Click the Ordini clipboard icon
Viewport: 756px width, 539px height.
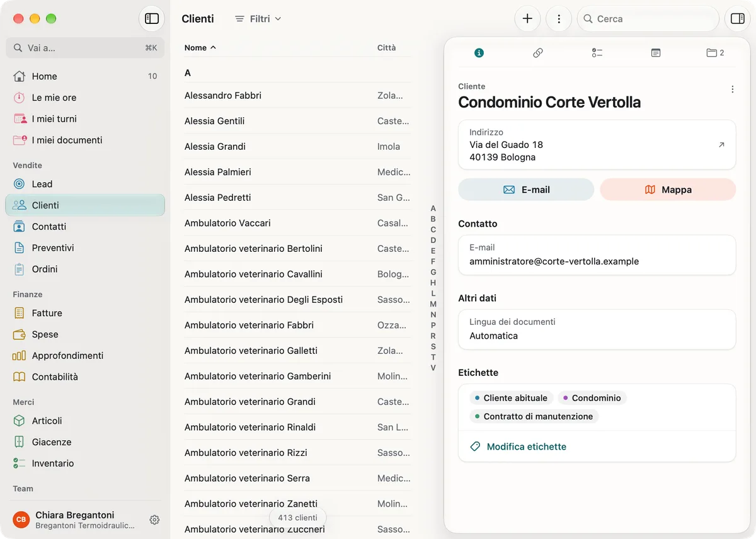click(20, 269)
